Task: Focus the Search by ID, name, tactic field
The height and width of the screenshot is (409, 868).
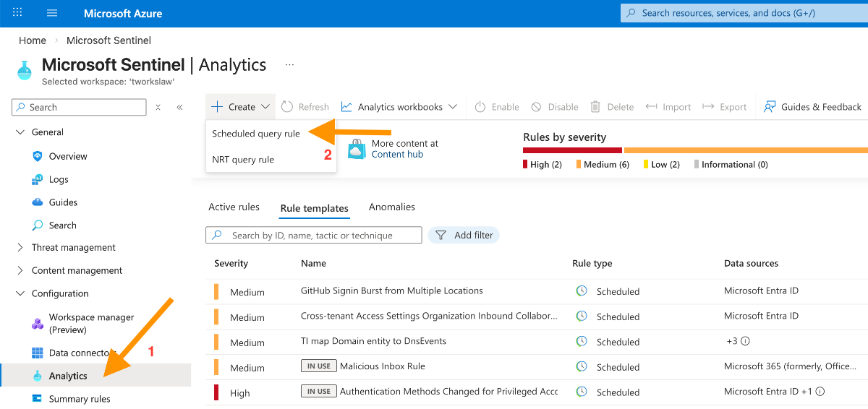Action: click(x=314, y=235)
